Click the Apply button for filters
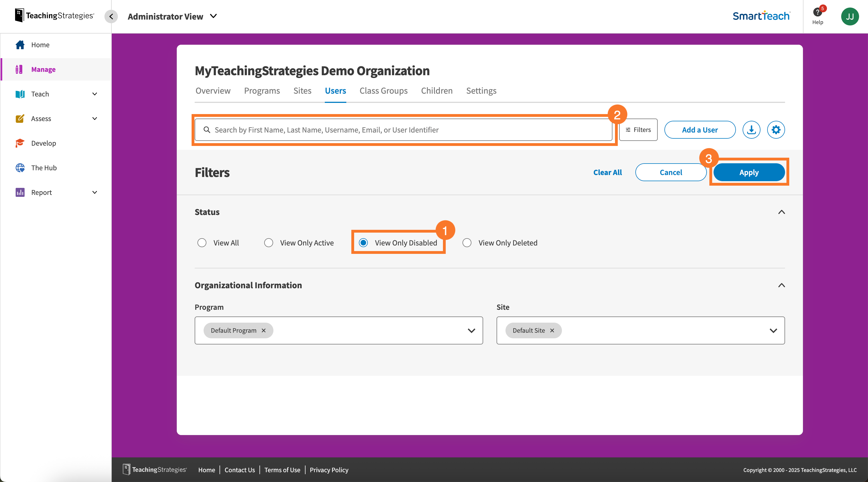Viewport: 868px width, 482px height. [x=749, y=172]
